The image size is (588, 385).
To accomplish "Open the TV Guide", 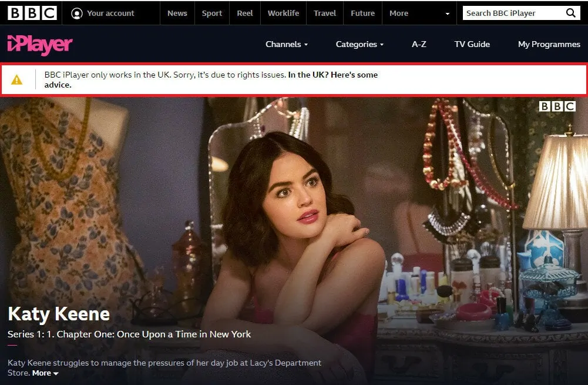I will pyautogui.click(x=472, y=44).
